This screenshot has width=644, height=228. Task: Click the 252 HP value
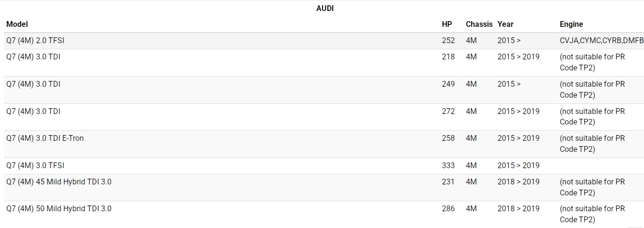point(448,41)
